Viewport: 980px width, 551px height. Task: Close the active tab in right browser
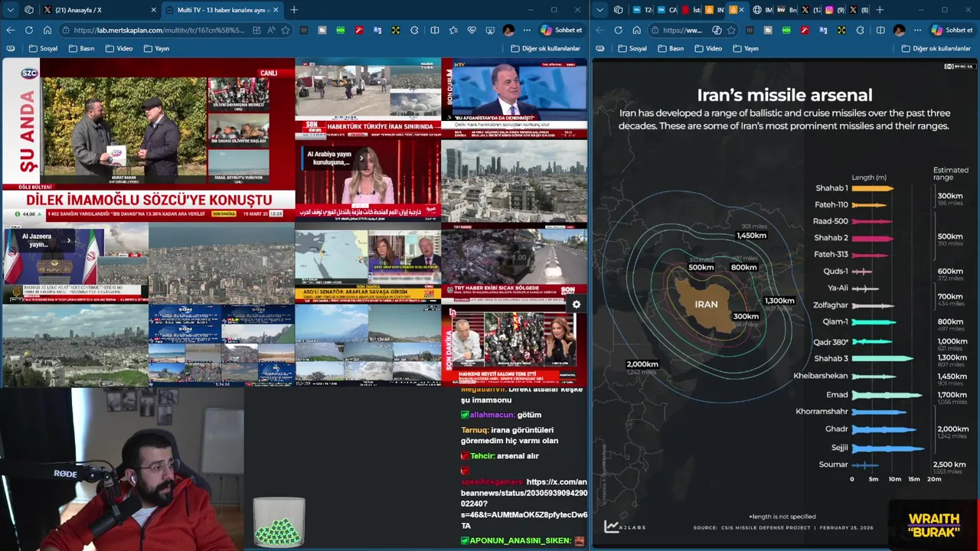(741, 10)
